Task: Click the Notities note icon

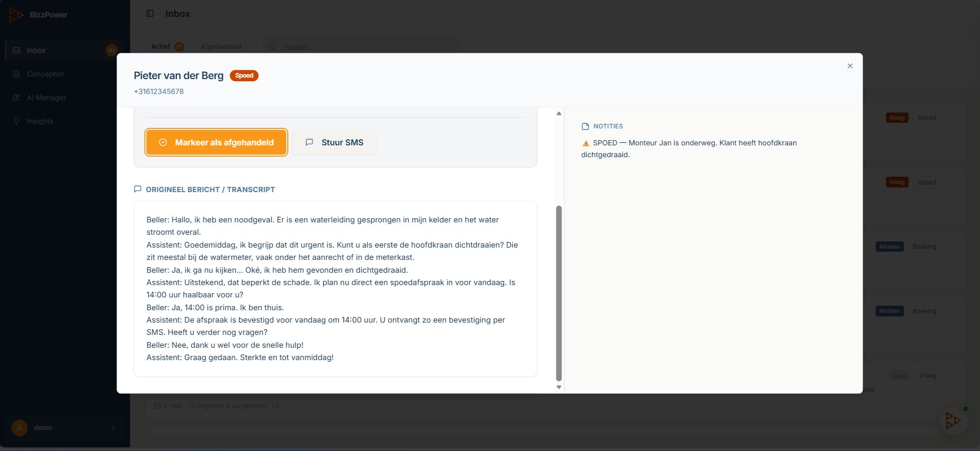Action: pyautogui.click(x=585, y=126)
